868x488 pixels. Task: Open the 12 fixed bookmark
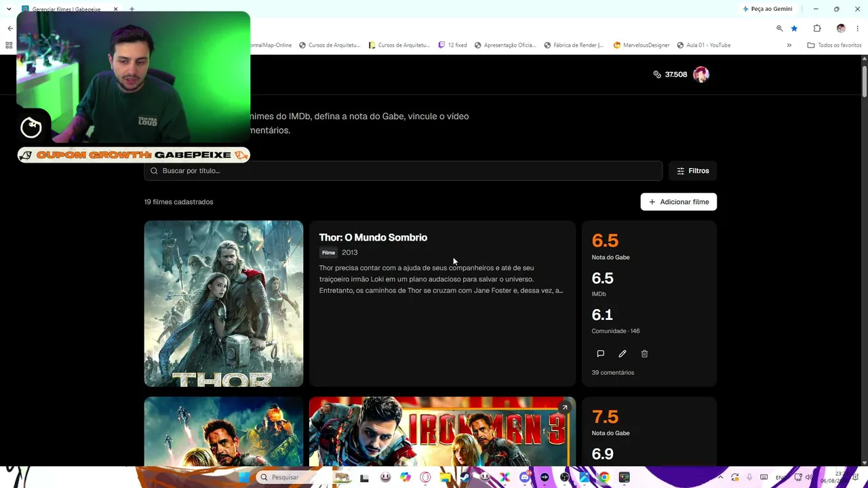click(x=452, y=45)
